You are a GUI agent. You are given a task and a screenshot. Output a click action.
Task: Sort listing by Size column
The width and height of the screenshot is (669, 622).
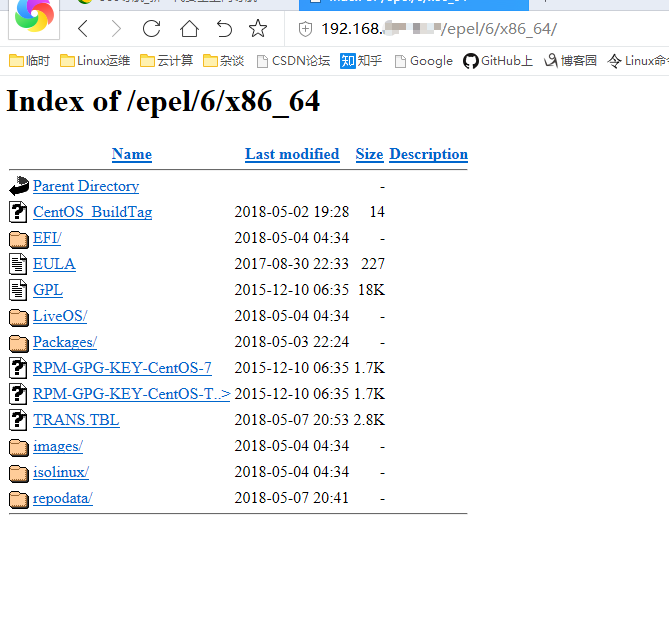pyautogui.click(x=369, y=154)
